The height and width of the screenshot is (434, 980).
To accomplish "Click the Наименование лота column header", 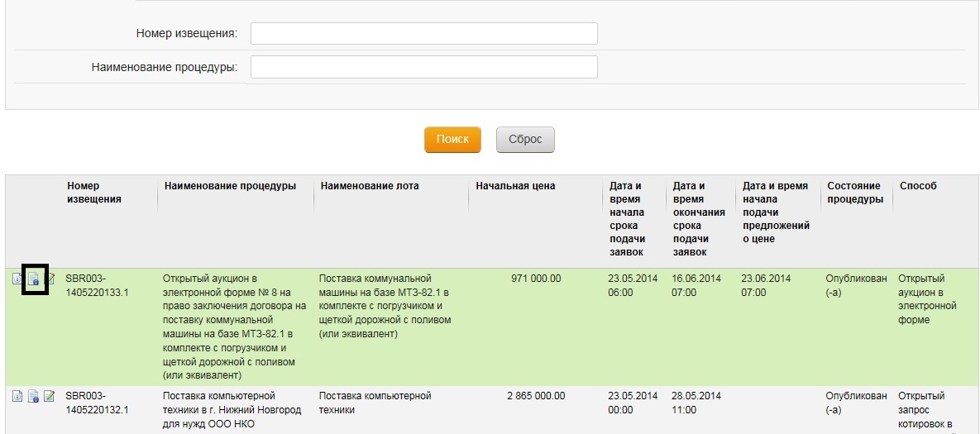I will [369, 186].
